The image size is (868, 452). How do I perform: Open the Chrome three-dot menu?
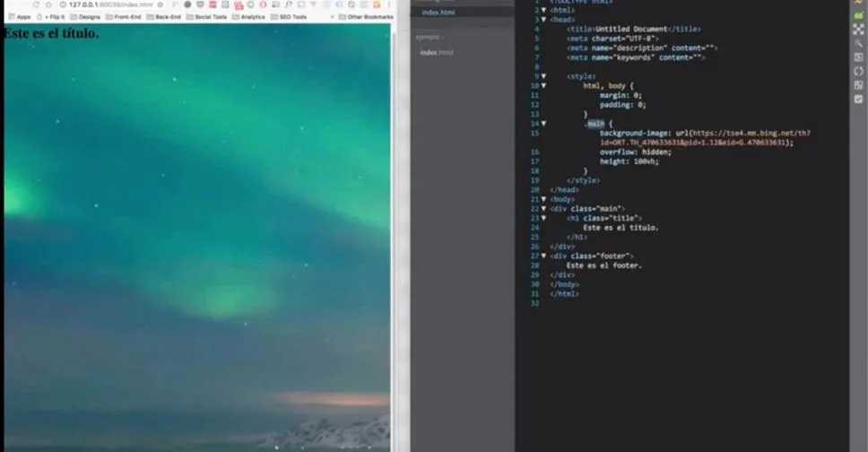click(388, 4)
